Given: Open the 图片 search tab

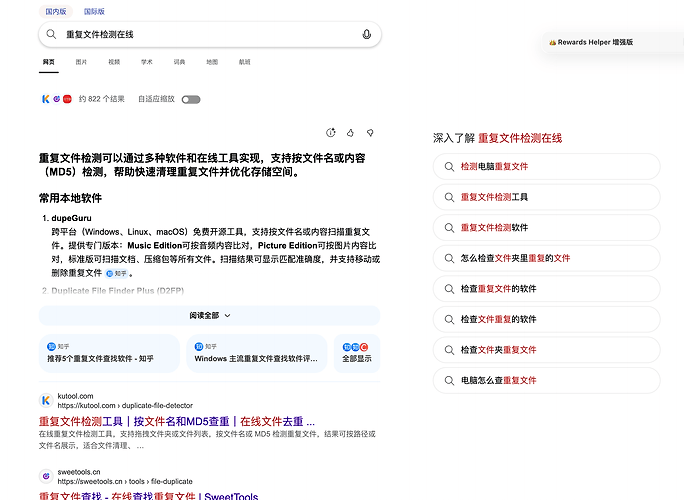Looking at the screenshot, I should [x=81, y=62].
